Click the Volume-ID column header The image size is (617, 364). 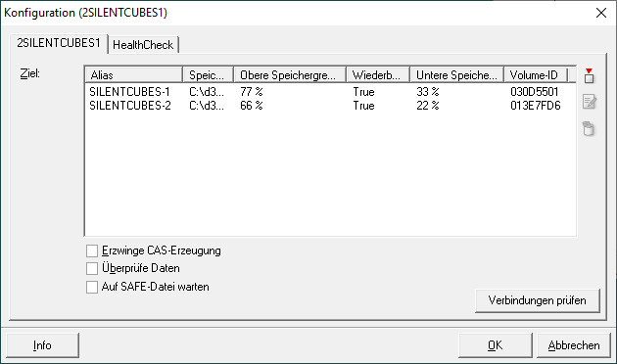536,74
